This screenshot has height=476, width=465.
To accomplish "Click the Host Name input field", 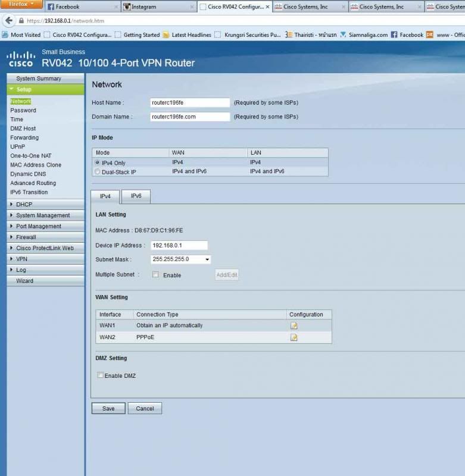I will pos(190,102).
